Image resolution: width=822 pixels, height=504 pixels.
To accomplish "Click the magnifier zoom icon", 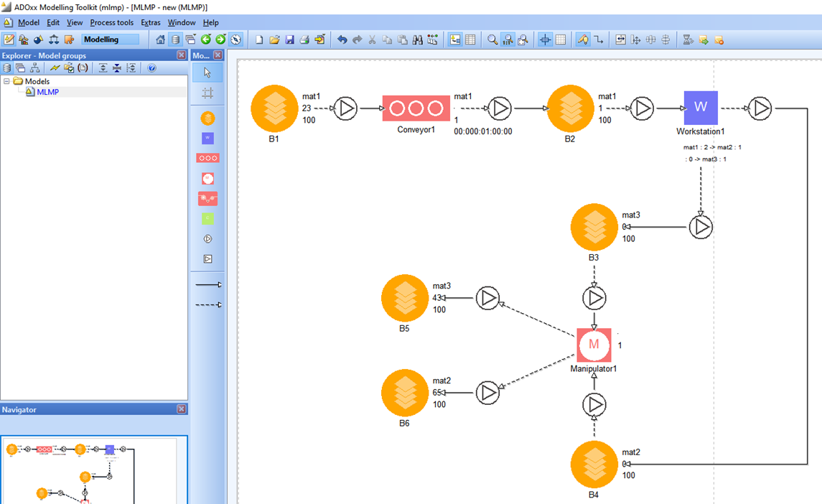I will point(492,39).
